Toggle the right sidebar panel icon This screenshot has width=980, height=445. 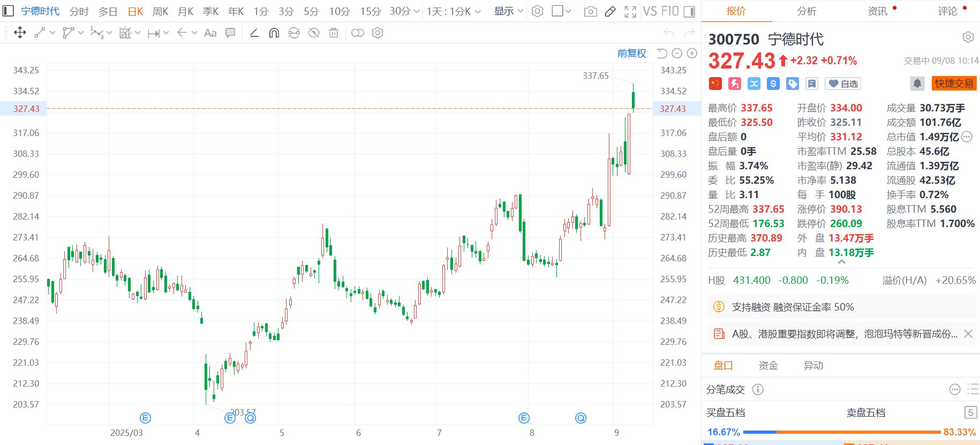coord(690,11)
